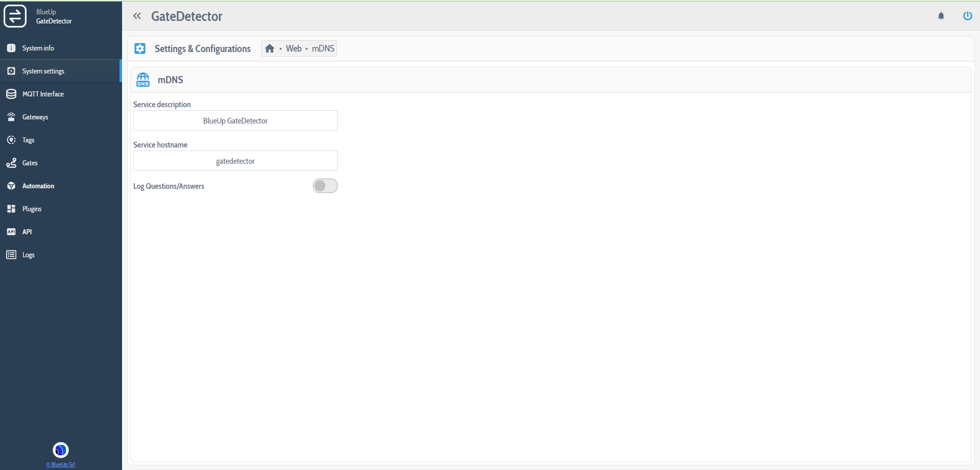Open System info page
Viewport: 980px width, 470px height.
38,48
